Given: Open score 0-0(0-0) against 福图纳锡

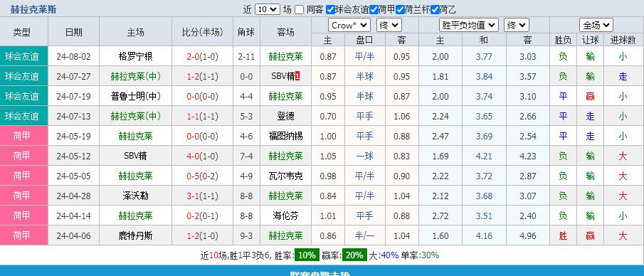Looking at the screenshot, I should coord(203,136).
